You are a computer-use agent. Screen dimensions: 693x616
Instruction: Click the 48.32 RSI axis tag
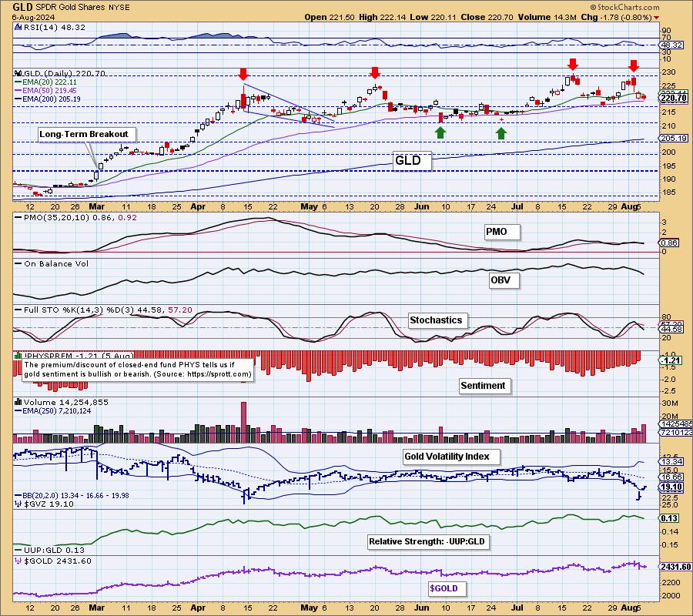(x=671, y=45)
